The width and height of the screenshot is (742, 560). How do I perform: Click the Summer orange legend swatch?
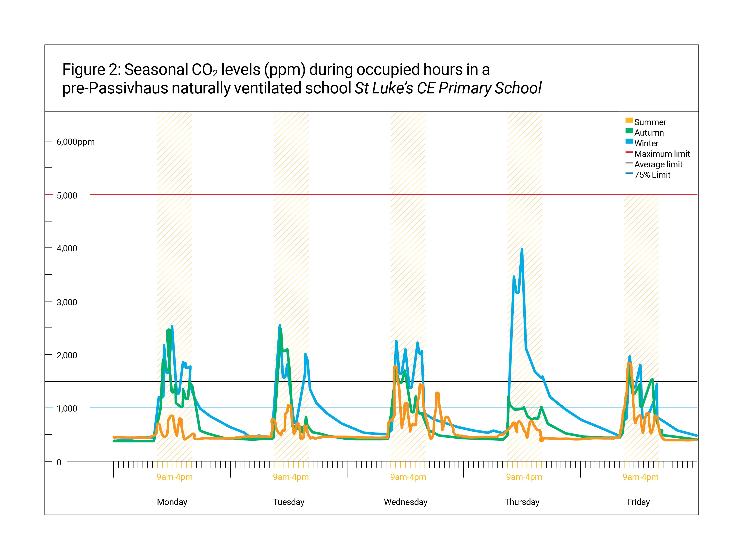coord(629,121)
